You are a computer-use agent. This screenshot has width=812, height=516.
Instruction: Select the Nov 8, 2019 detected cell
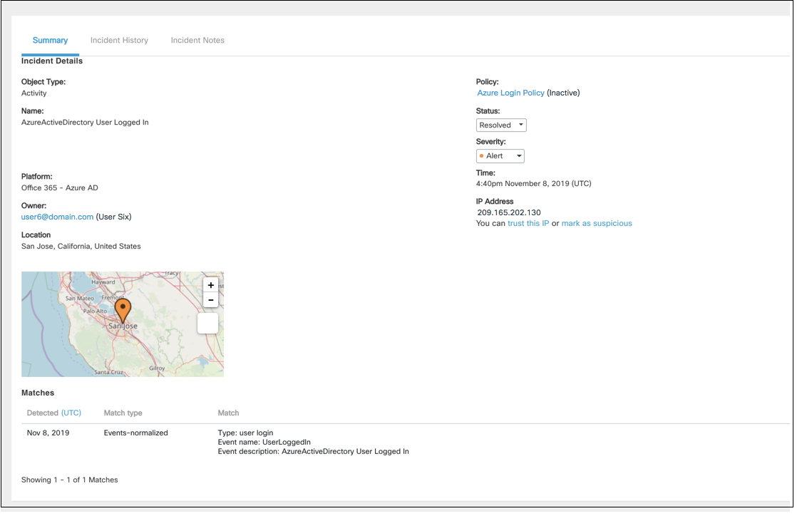point(48,433)
